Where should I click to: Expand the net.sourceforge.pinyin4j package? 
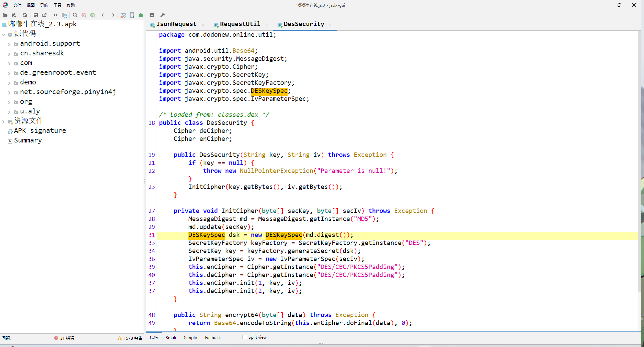click(9, 92)
